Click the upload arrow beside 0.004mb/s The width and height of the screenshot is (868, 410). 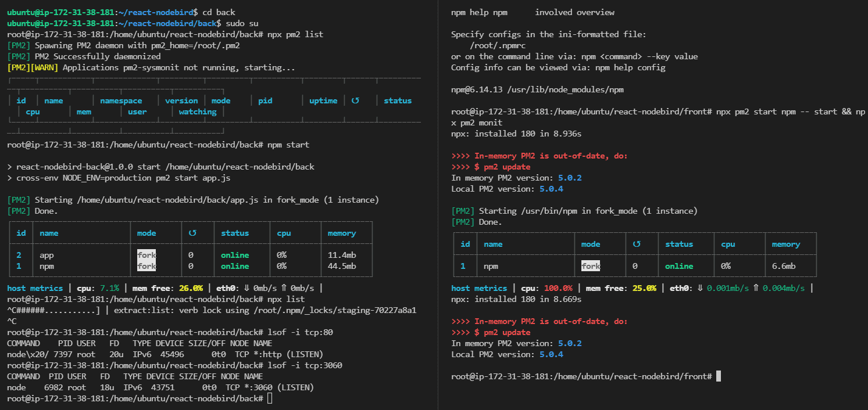point(756,288)
